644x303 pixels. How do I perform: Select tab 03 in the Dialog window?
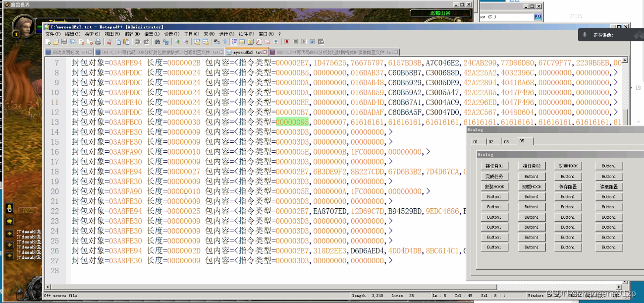(x=507, y=141)
